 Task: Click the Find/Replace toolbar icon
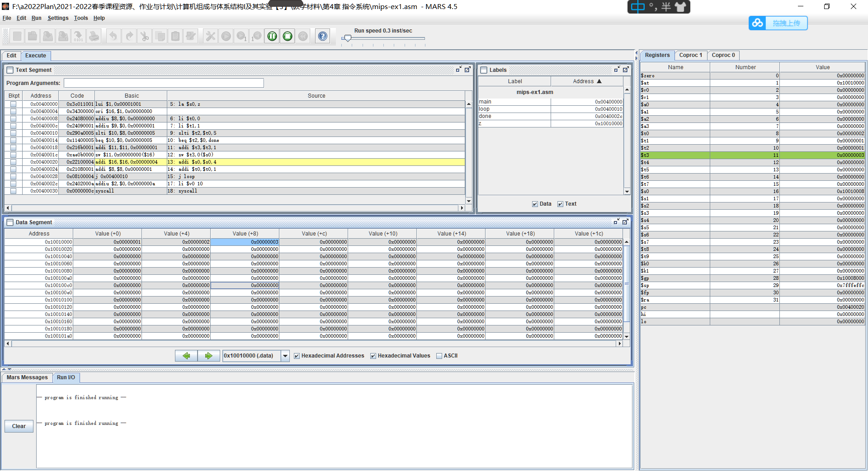coord(191,36)
